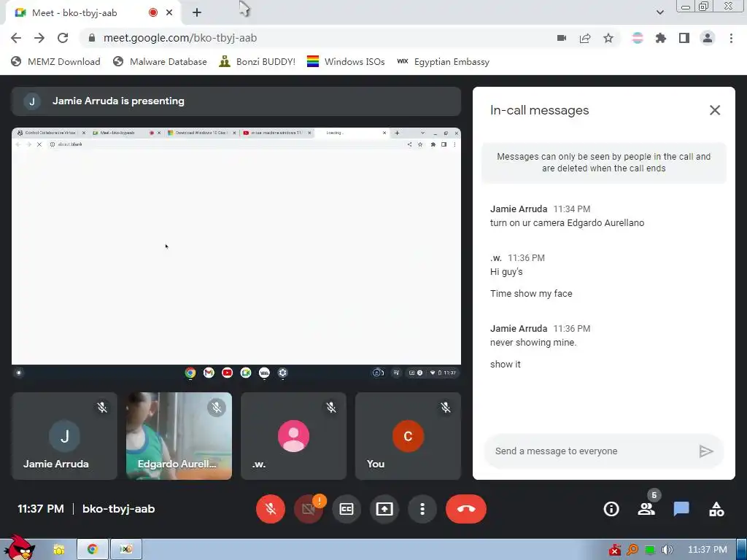Click Jamie Arruda's presented screen area
Image resolution: width=747 pixels, height=560 pixels.
click(x=236, y=254)
